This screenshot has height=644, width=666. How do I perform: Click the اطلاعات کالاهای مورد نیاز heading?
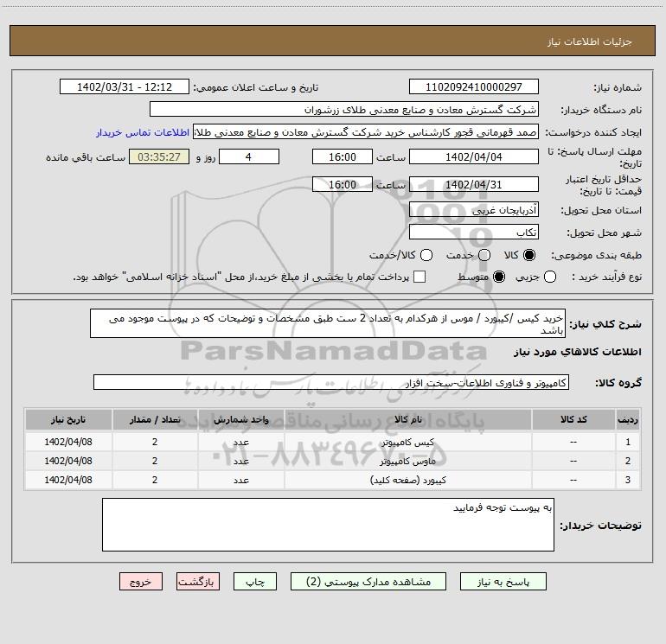[x=577, y=352]
